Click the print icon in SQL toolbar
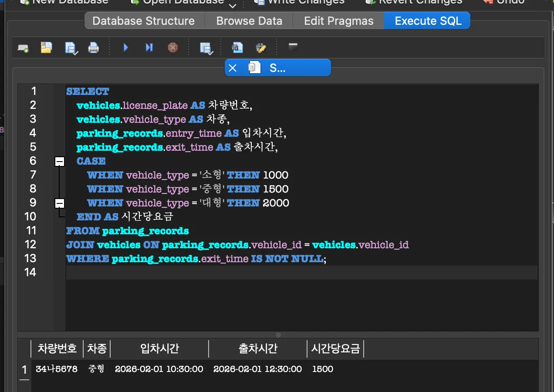Image resolution: width=554 pixels, height=392 pixels. tap(93, 47)
